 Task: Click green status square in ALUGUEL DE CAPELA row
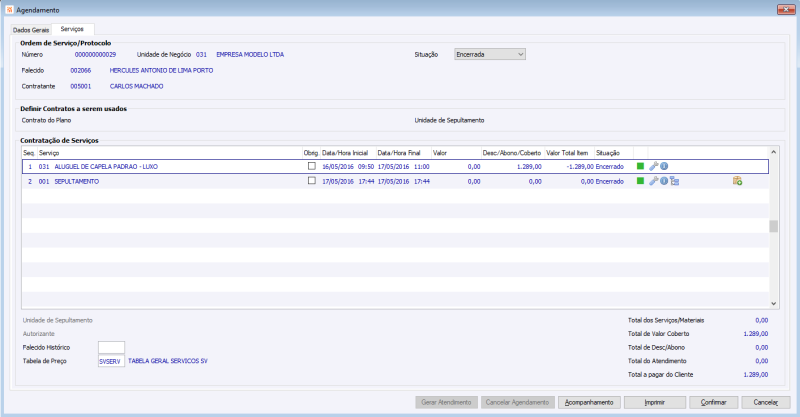click(x=640, y=166)
